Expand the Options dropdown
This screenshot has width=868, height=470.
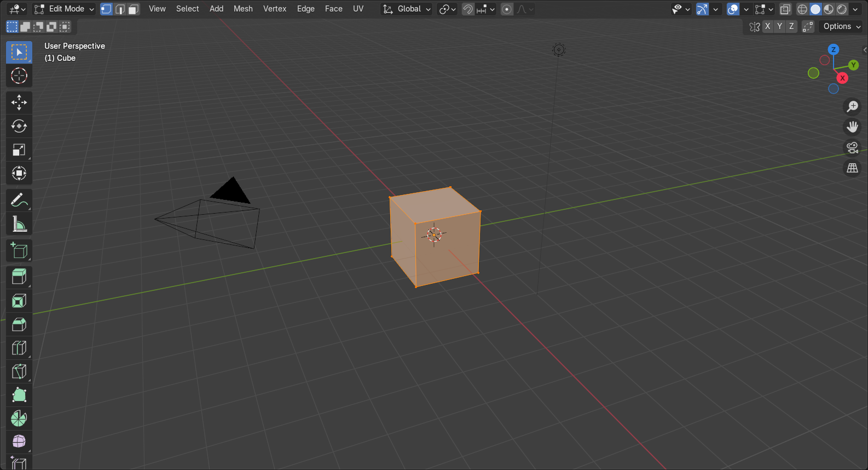(841, 26)
